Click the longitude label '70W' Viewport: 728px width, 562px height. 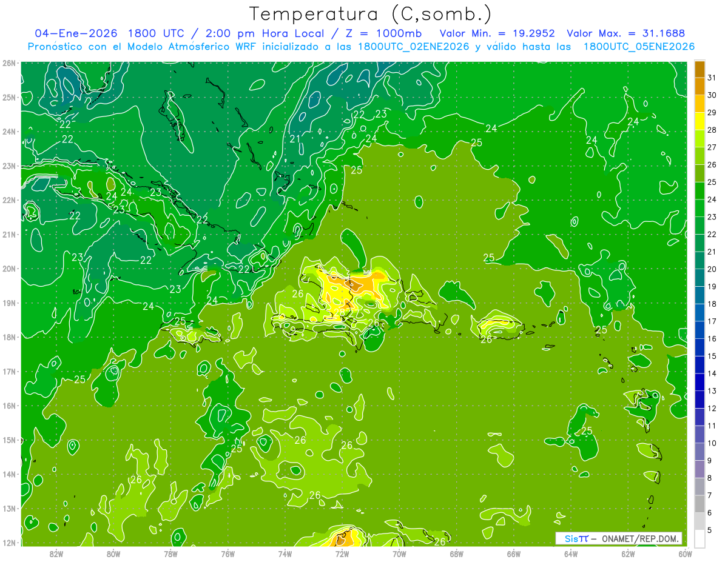[x=399, y=554]
